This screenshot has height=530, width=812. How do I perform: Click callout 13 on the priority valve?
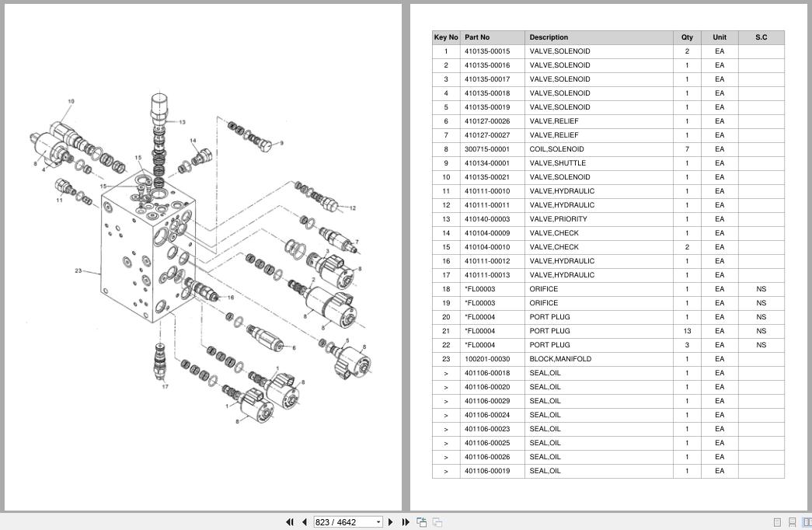point(182,122)
